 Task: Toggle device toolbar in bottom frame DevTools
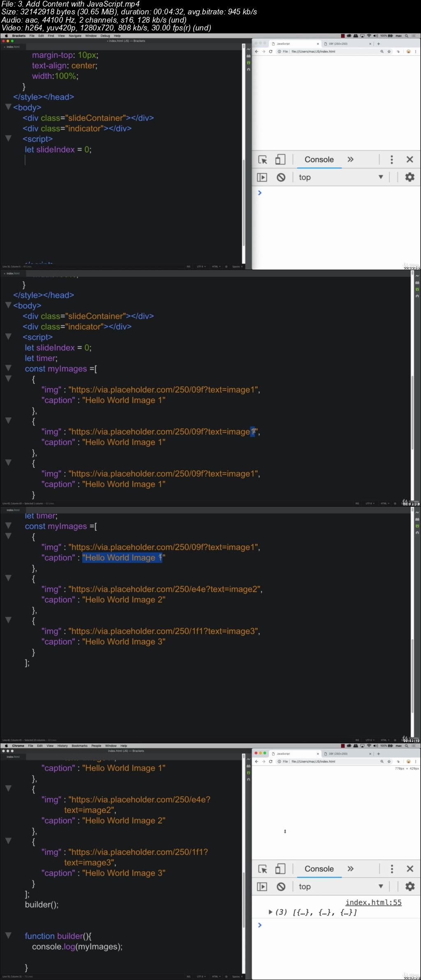pyautogui.click(x=280, y=869)
